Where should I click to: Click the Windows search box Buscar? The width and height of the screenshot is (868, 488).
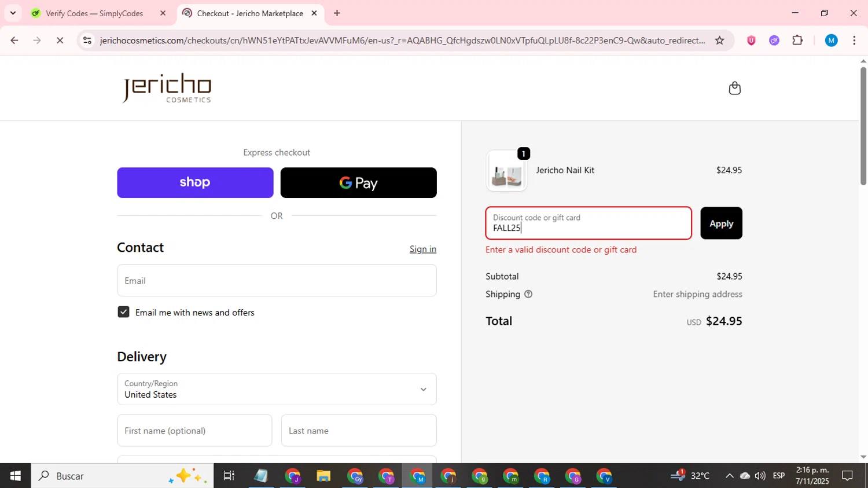(x=122, y=476)
